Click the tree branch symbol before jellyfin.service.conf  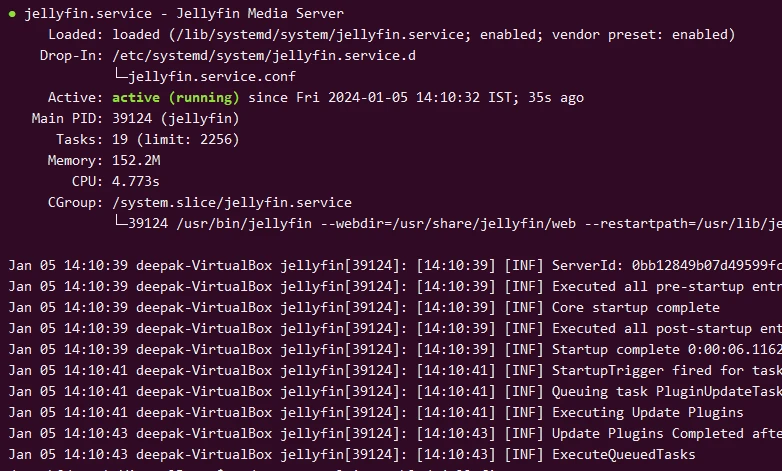pos(124,76)
